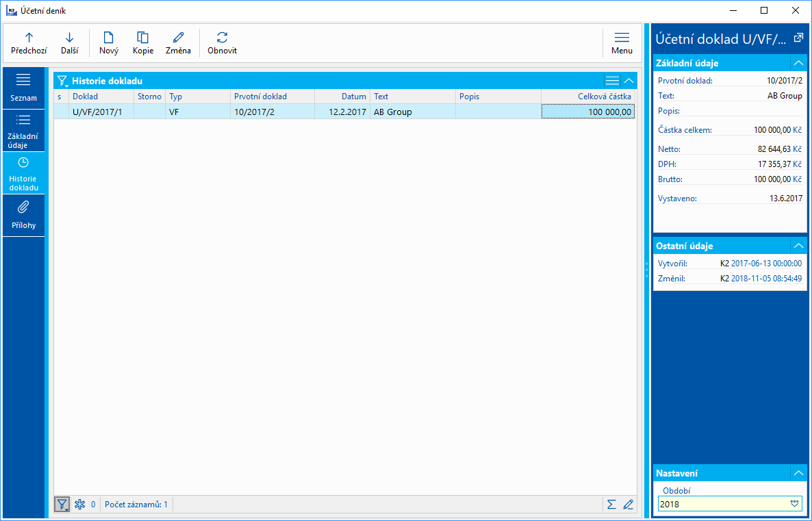The image size is (812, 521).
Task: Sort by the Typ column header
Action: click(198, 97)
